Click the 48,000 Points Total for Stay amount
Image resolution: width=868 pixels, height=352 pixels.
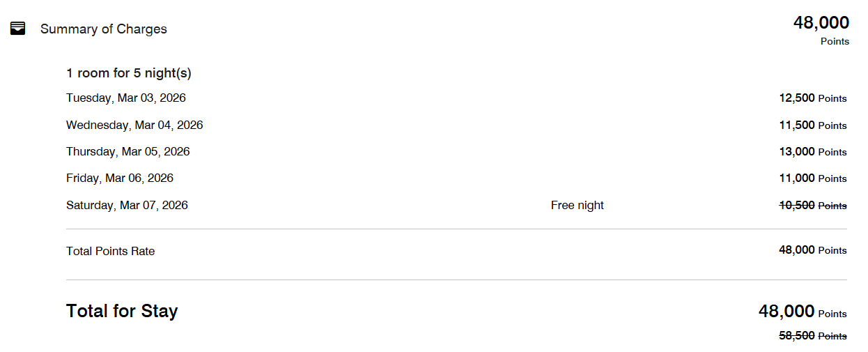click(803, 312)
